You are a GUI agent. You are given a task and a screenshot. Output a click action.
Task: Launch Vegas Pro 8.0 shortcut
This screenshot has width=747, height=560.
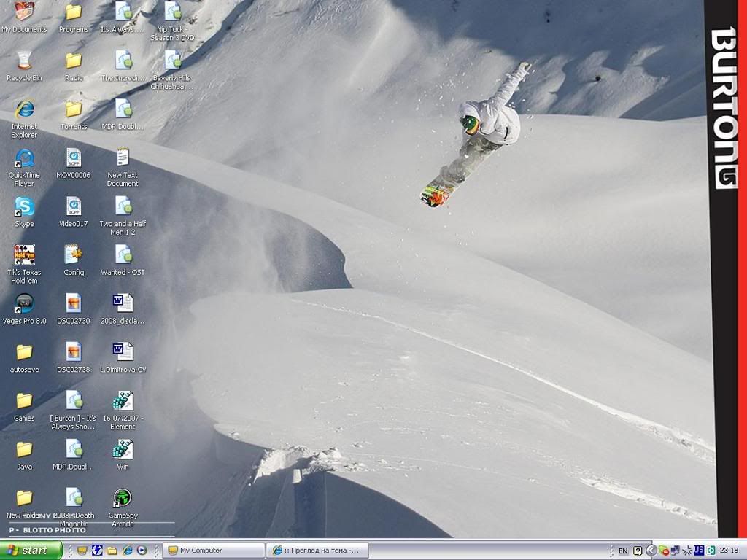24,309
